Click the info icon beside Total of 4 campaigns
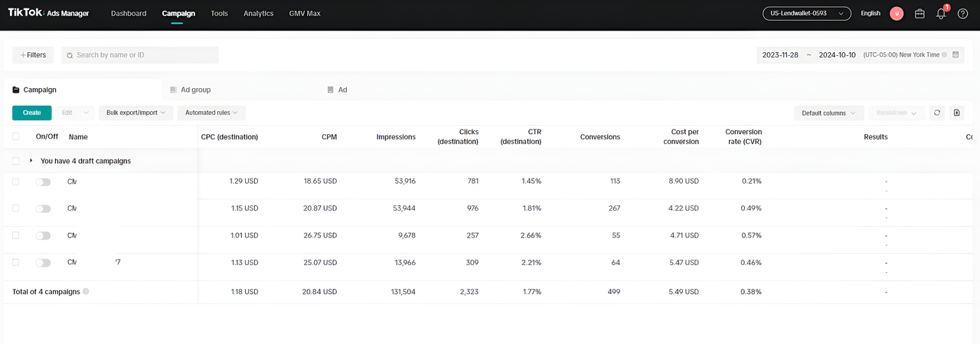The image size is (980, 344). [86, 292]
